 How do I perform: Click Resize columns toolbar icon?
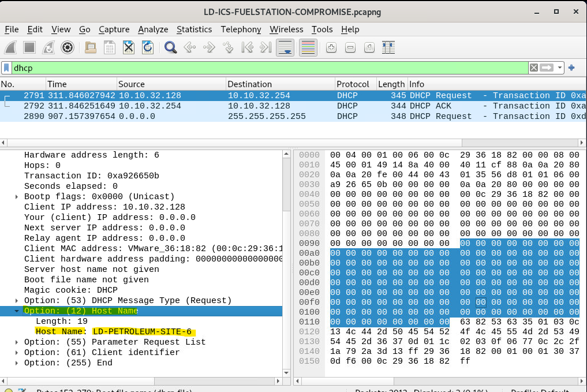pyautogui.click(x=388, y=47)
